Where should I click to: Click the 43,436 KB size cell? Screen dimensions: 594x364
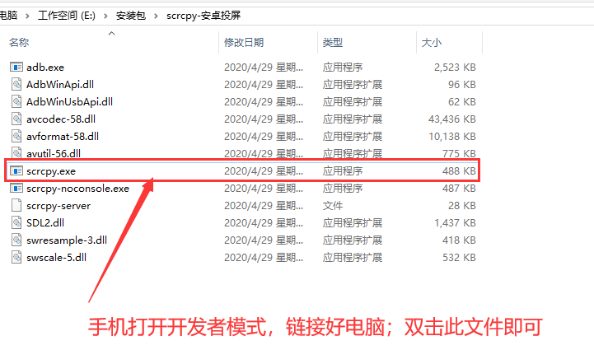pos(452,119)
